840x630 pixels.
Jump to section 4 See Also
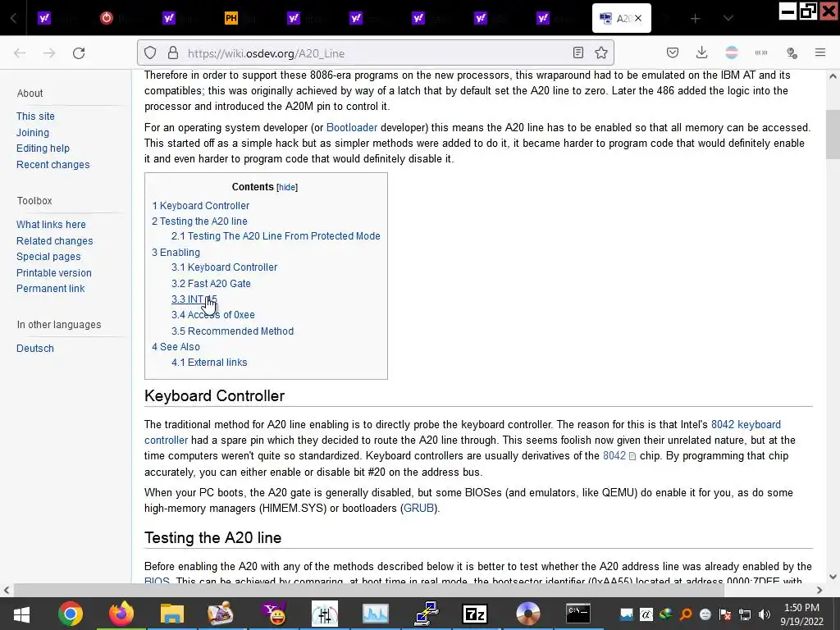(x=176, y=347)
